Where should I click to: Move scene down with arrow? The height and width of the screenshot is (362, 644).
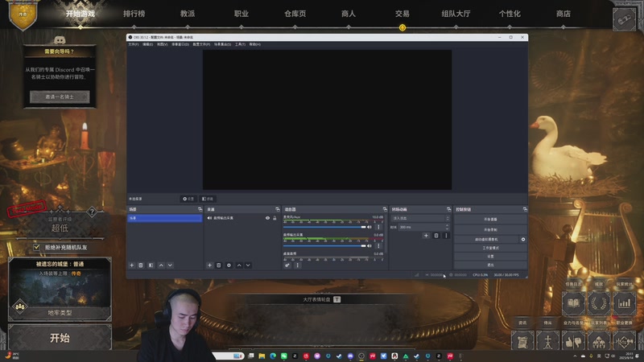tap(170, 265)
